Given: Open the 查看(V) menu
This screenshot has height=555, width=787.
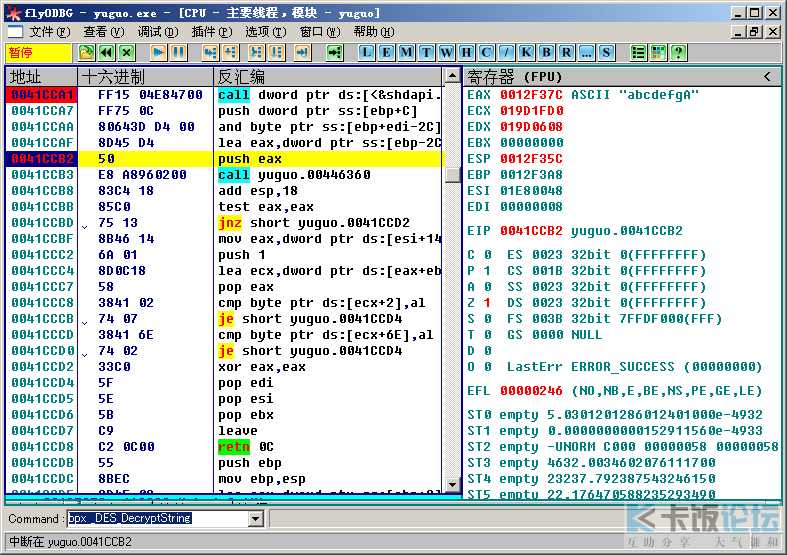Looking at the screenshot, I should click(x=103, y=32).
